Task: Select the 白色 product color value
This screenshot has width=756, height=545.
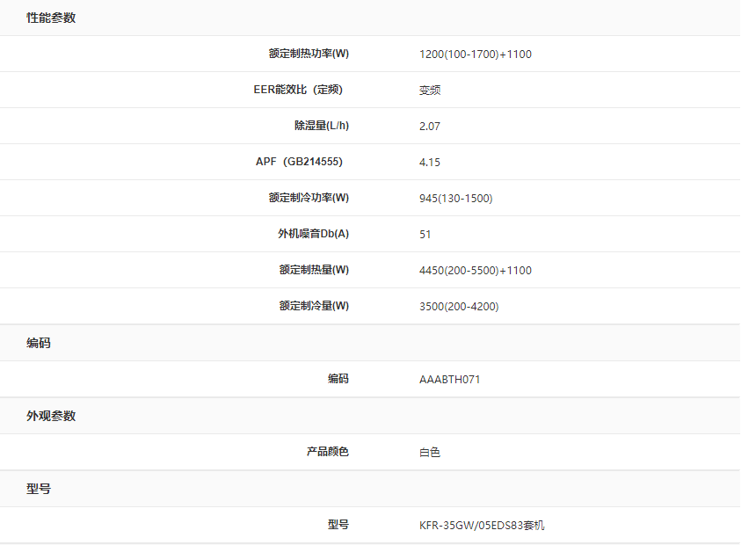Action: [430, 453]
